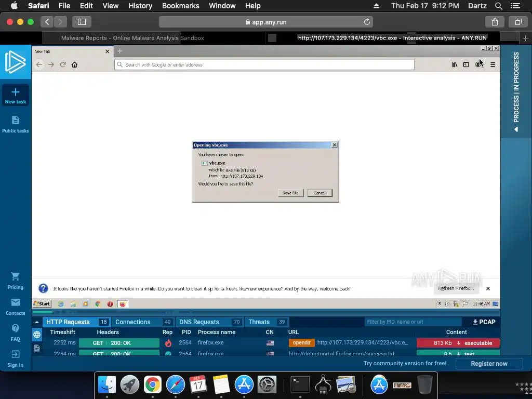The height and width of the screenshot is (399, 532).
Task: Switch to the Threats tab
Action: point(267,322)
